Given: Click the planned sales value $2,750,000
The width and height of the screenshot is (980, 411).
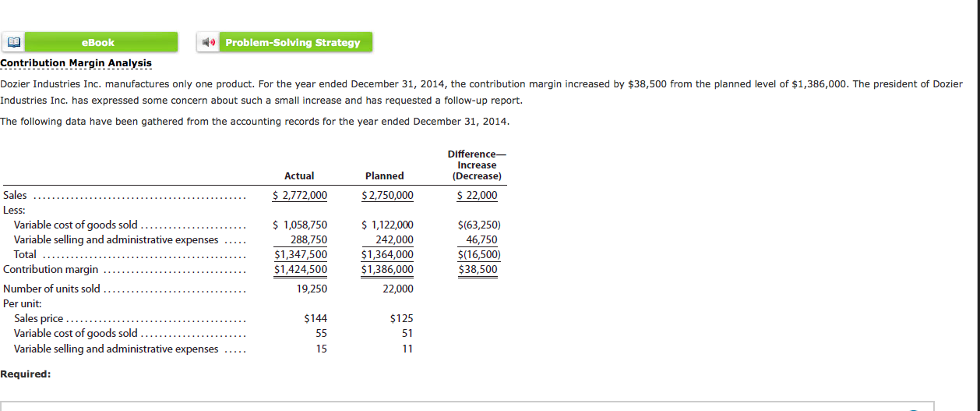Looking at the screenshot, I should point(387,196).
